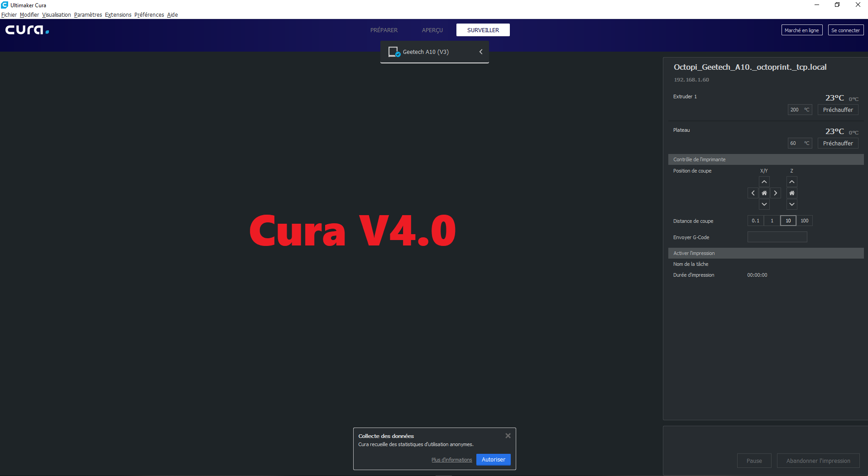868x476 pixels.
Task: Open the Aide menu
Action: coord(173,14)
